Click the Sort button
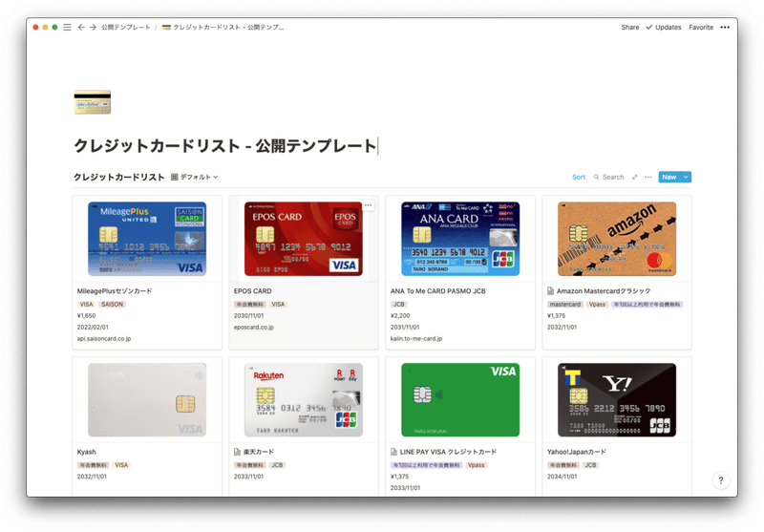Image resolution: width=764 pixels, height=532 pixels. (x=579, y=178)
